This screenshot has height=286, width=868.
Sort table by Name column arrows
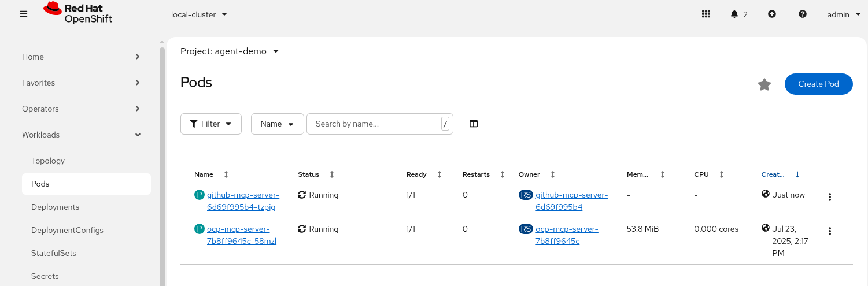tap(226, 174)
